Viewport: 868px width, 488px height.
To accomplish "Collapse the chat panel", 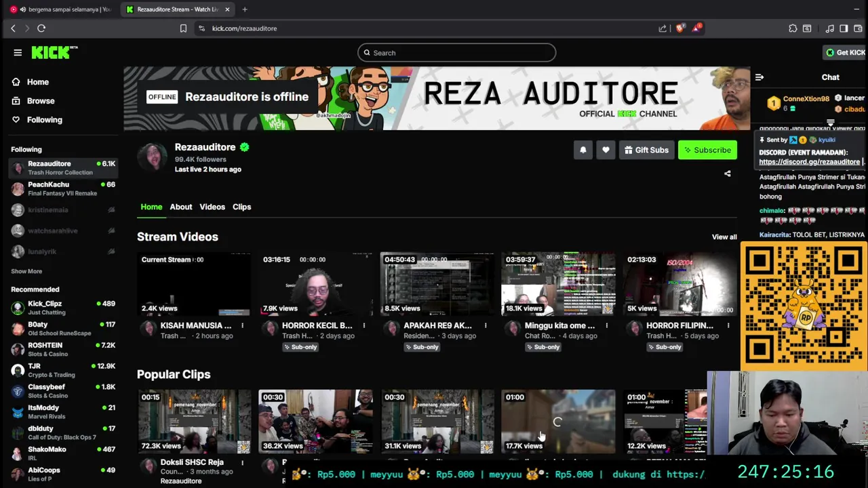I will [759, 77].
